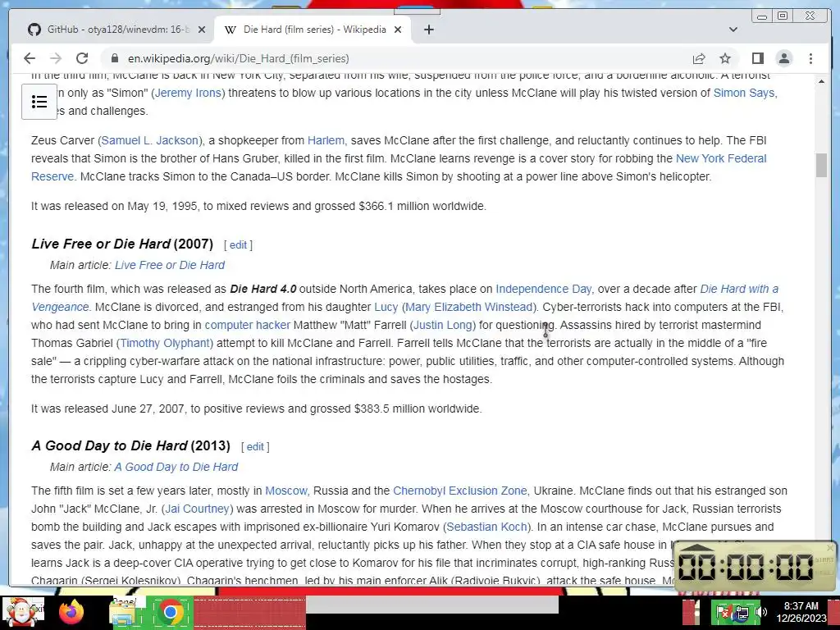
Task: Open the New York Federal Reserve link
Action: point(721,158)
